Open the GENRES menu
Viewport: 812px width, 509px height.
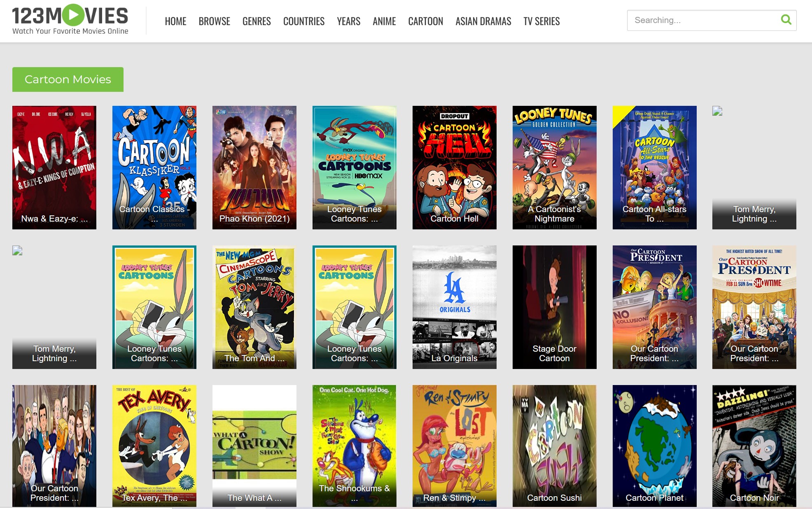click(257, 21)
